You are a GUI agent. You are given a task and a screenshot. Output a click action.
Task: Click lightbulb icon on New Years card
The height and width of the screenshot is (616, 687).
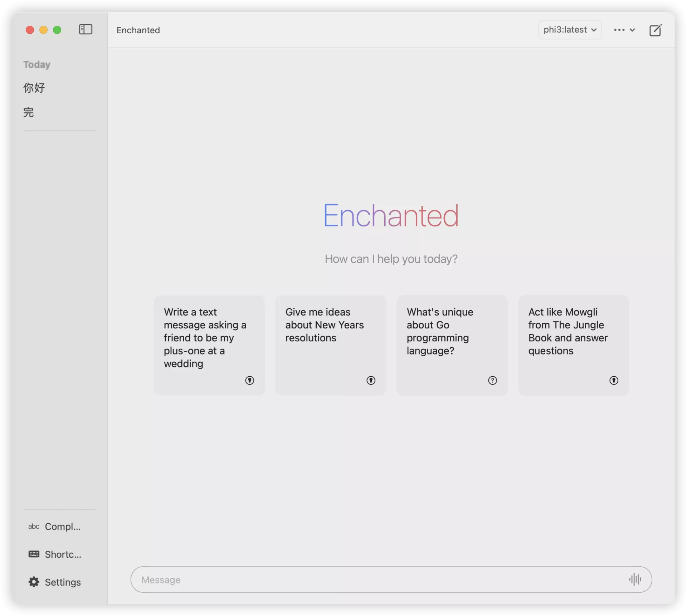[x=371, y=380]
